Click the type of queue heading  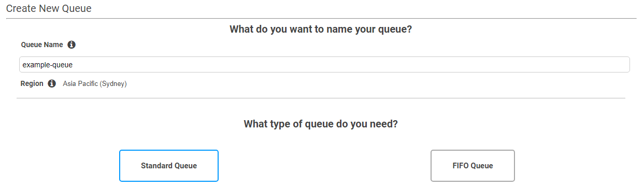[321, 124]
